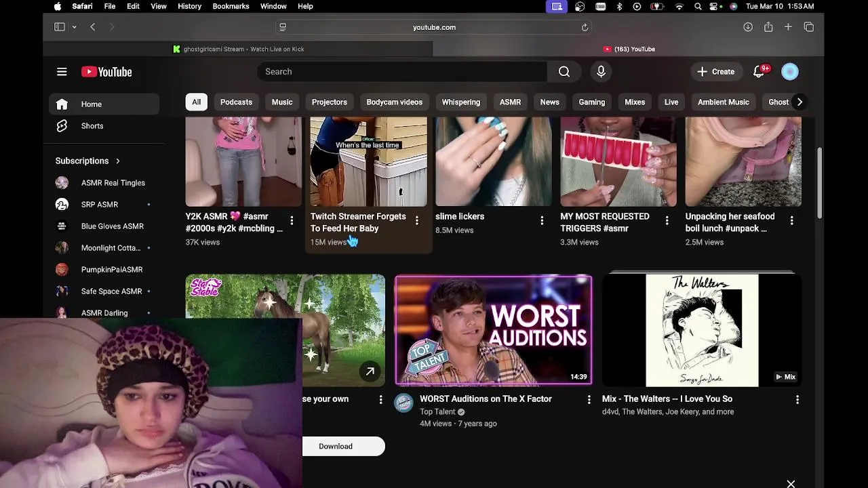Open the ad's external link arrow

[370, 371]
